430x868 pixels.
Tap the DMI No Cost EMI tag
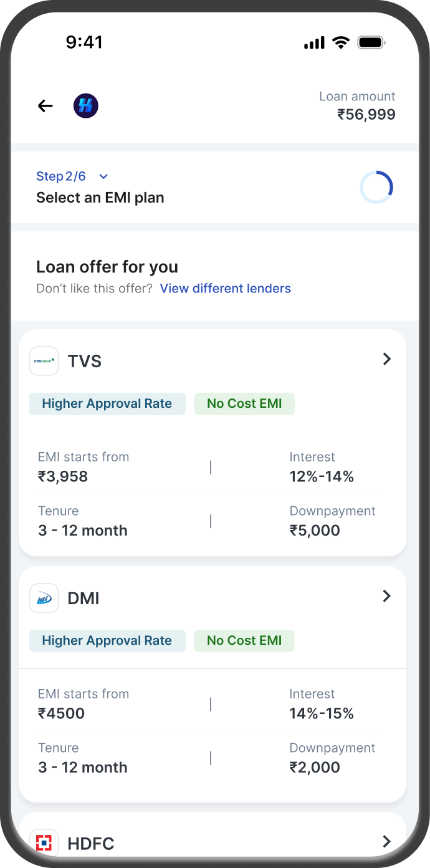(244, 640)
